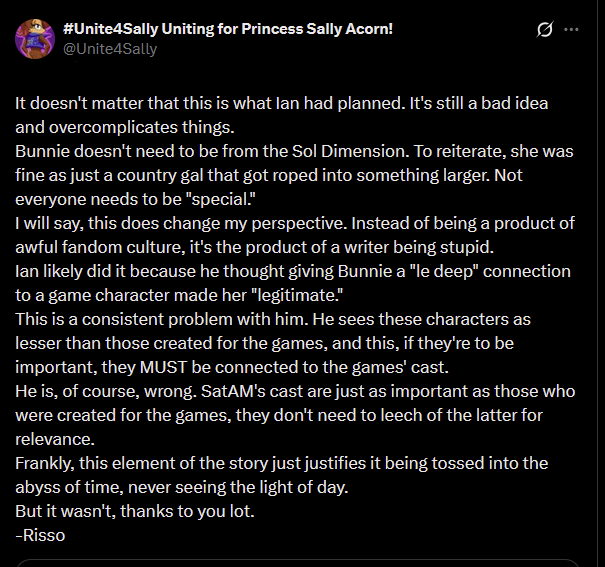Click the "-Risso" signature line
The image size is (605, 567).
[40, 535]
